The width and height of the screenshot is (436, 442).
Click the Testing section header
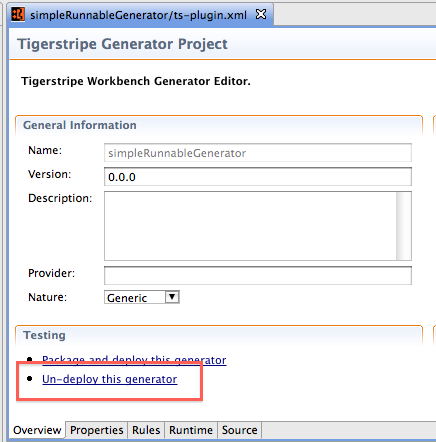44,335
